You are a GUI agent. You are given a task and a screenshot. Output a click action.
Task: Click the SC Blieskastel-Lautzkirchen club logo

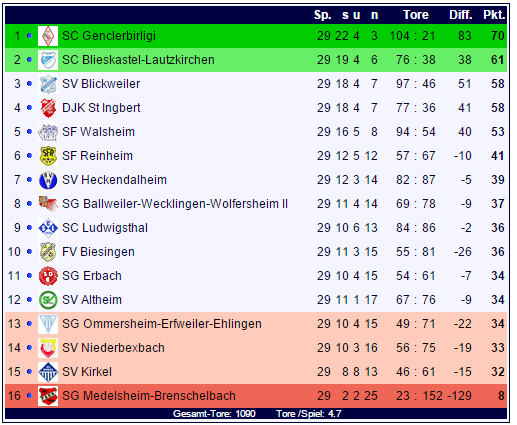click(x=48, y=60)
